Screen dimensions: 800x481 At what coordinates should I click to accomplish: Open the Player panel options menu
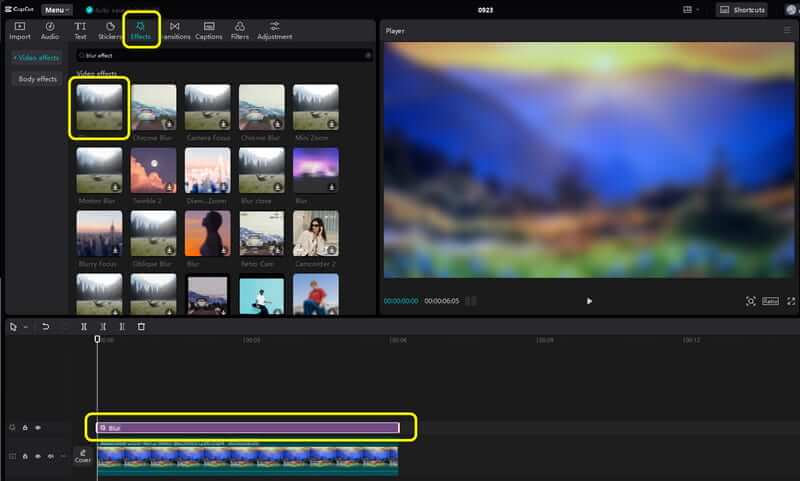click(x=787, y=31)
